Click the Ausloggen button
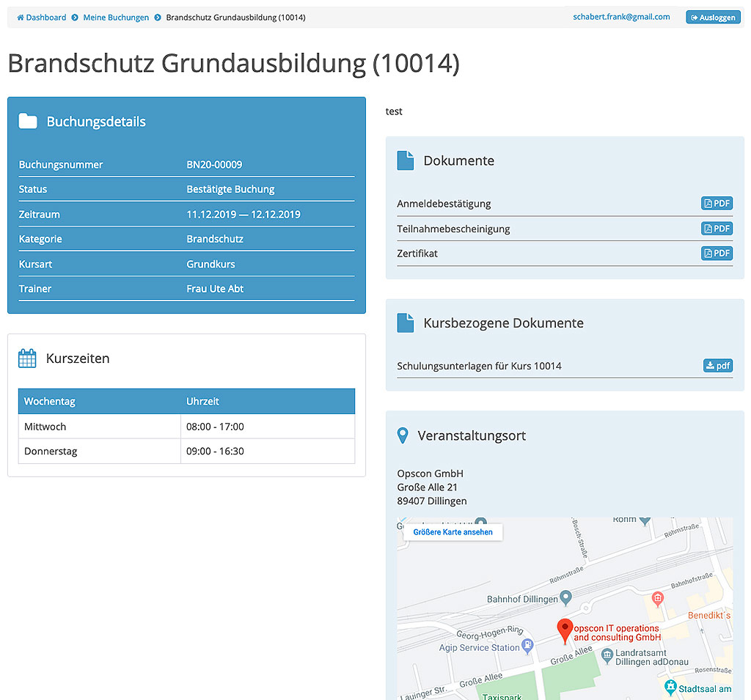The width and height of the screenshot is (751, 700). (x=713, y=18)
